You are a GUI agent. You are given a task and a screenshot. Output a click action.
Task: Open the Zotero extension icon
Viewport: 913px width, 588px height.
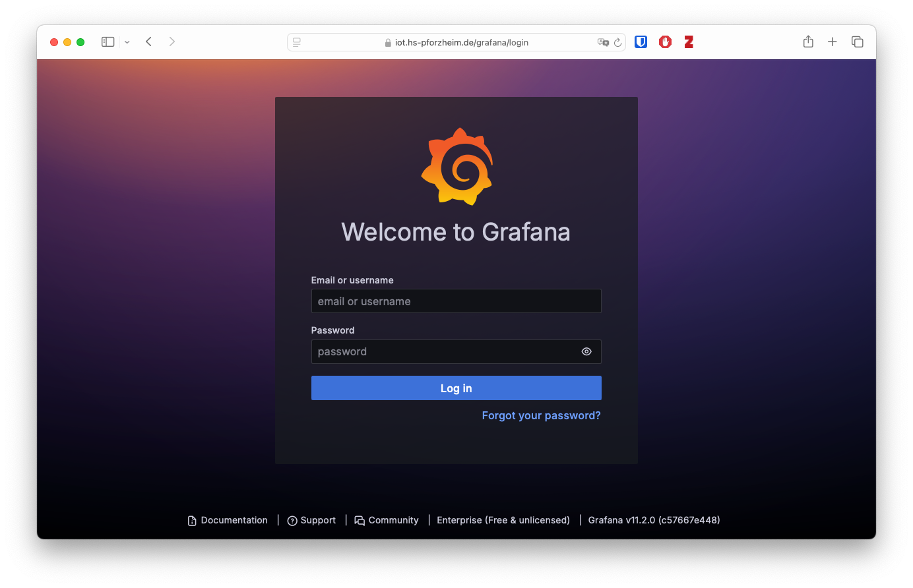point(689,42)
